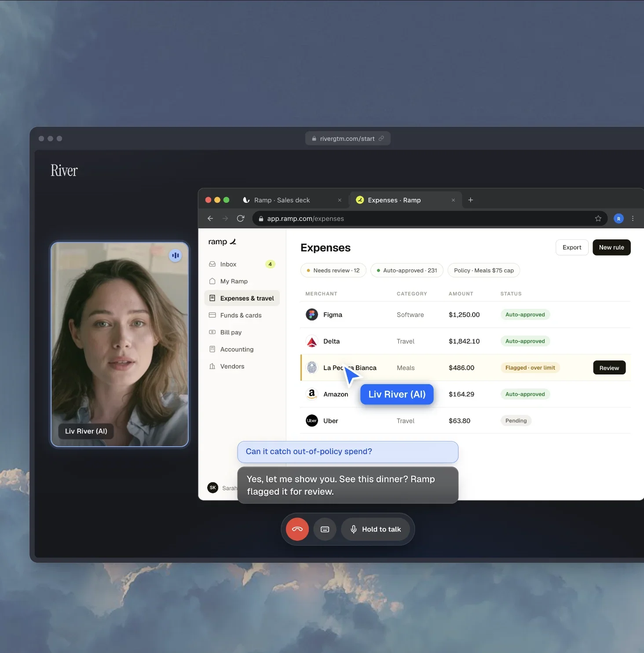The image size is (644, 653).
Task: Create a New rule
Action: point(611,247)
